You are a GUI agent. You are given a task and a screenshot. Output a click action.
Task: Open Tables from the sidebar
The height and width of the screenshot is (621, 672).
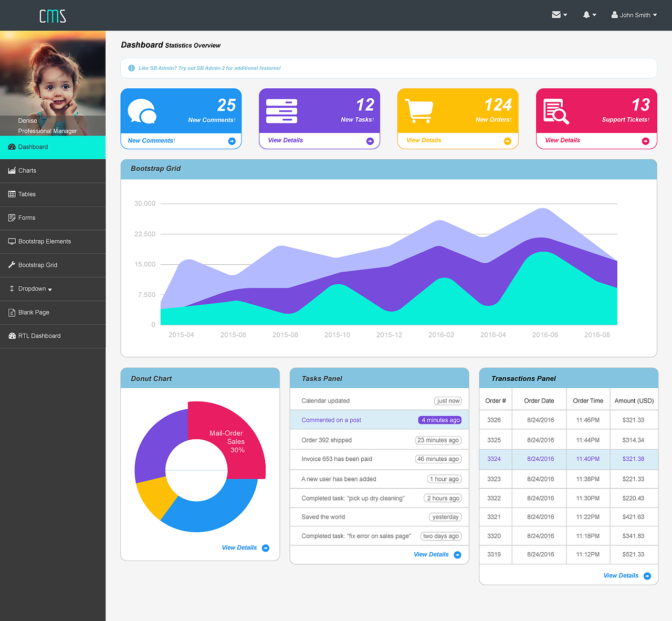52,194
